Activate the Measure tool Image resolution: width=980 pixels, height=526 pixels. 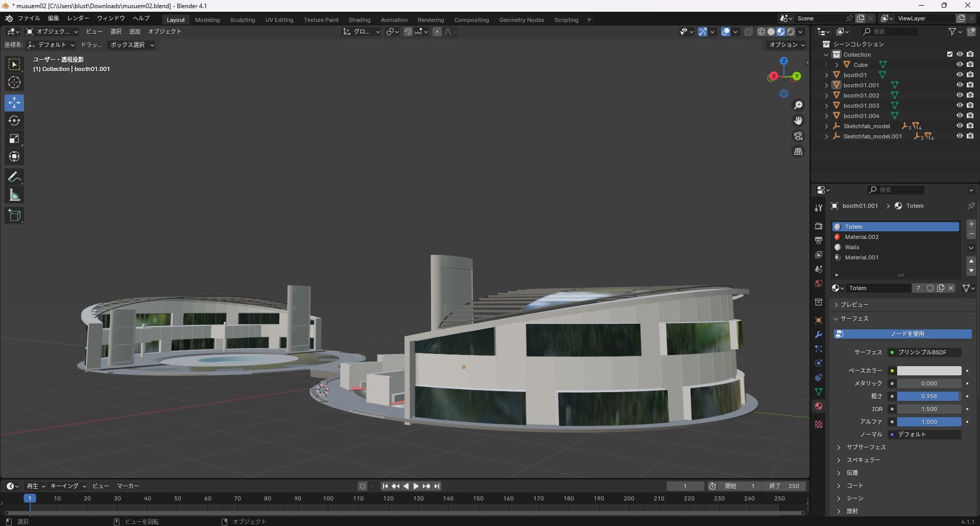click(14, 195)
